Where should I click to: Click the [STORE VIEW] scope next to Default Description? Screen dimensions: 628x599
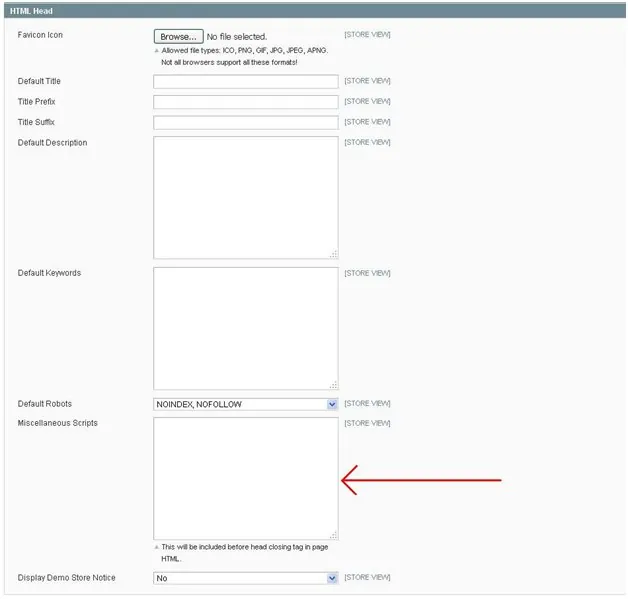367,143
